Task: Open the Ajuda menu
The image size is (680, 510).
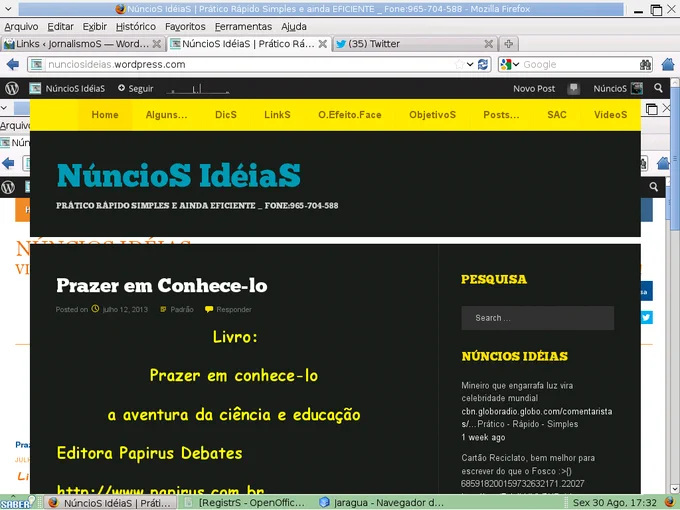Action: click(294, 26)
